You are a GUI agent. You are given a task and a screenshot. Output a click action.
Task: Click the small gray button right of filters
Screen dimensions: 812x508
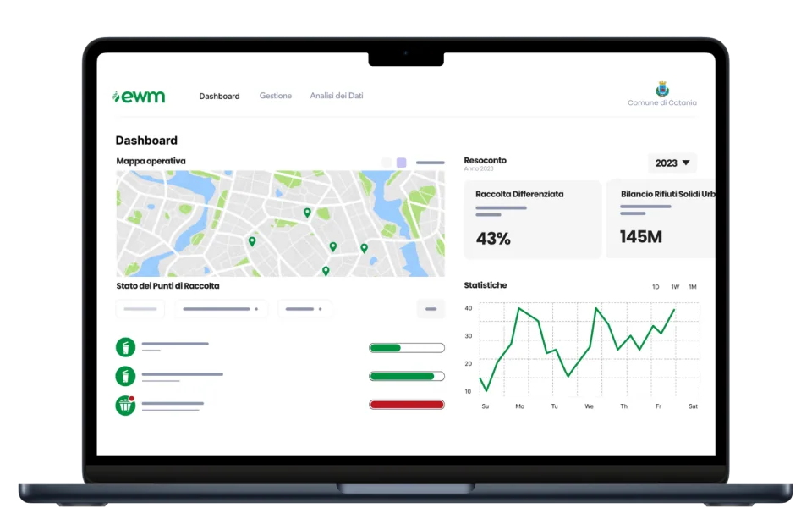pos(431,309)
